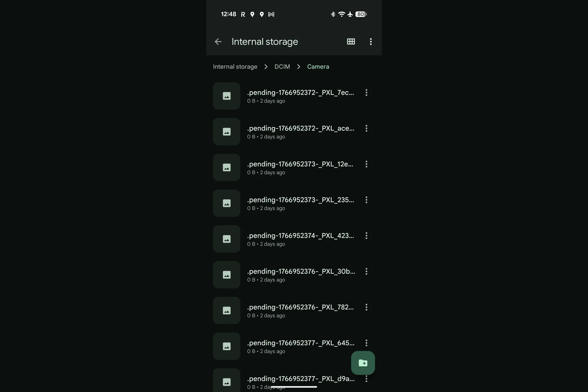Image resolution: width=588 pixels, height=392 pixels.
Task: Select Camera in the breadcrumb path
Action: point(318,66)
